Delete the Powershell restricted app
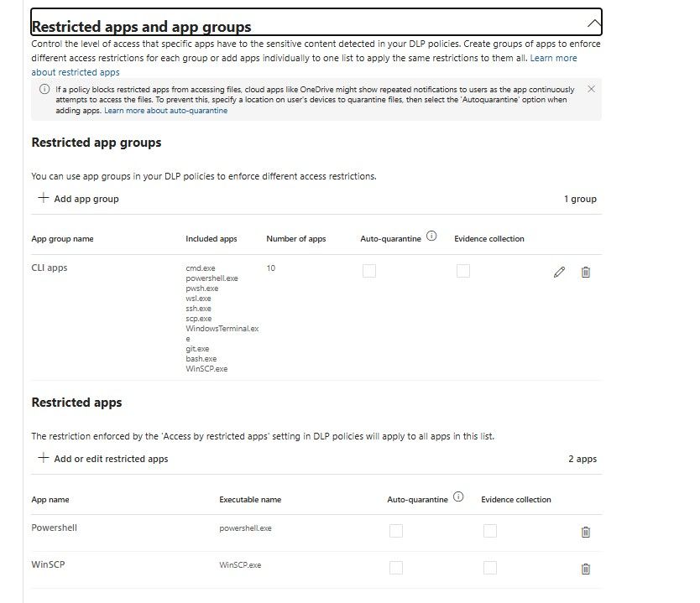Viewport: 700px width, 603px height. coord(586,532)
